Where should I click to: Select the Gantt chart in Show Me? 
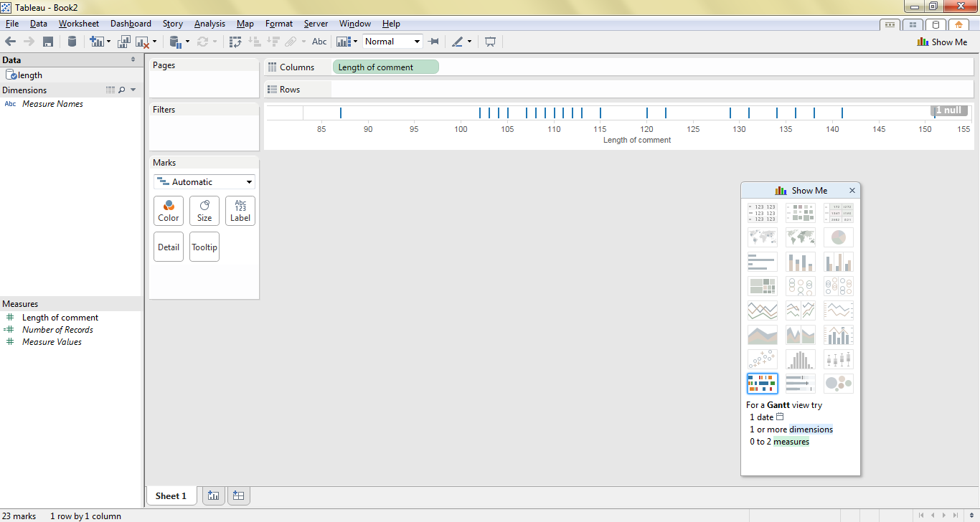pos(762,384)
